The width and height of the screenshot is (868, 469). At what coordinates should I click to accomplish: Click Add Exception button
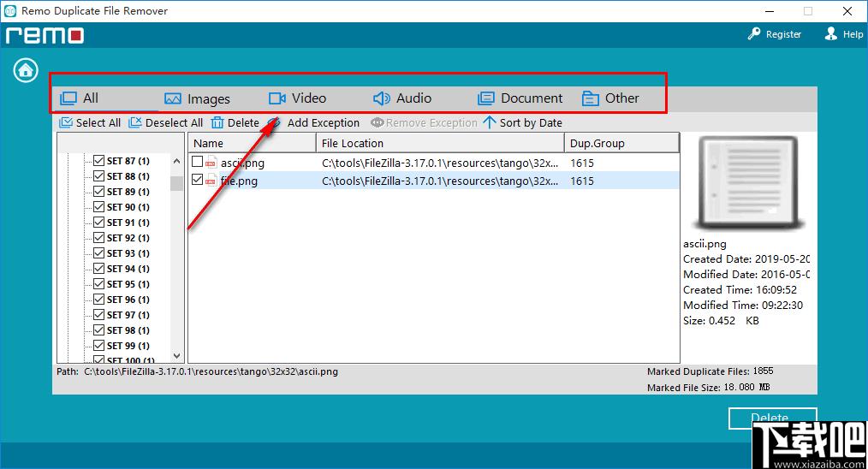[x=314, y=122]
